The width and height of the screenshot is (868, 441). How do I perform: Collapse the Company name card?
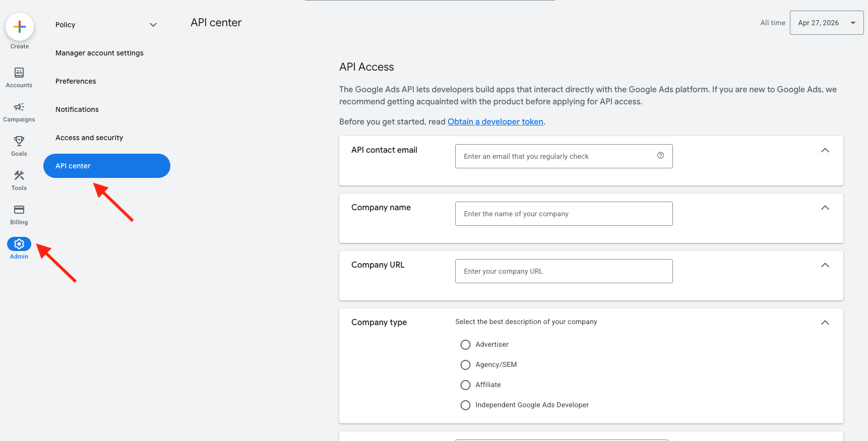(x=825, y=208)
